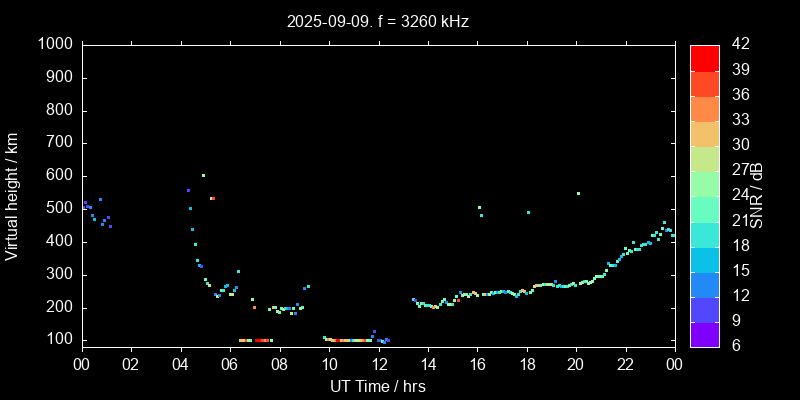
Task: Click the 22 hour tick label
Action: (x=625, y=363)
